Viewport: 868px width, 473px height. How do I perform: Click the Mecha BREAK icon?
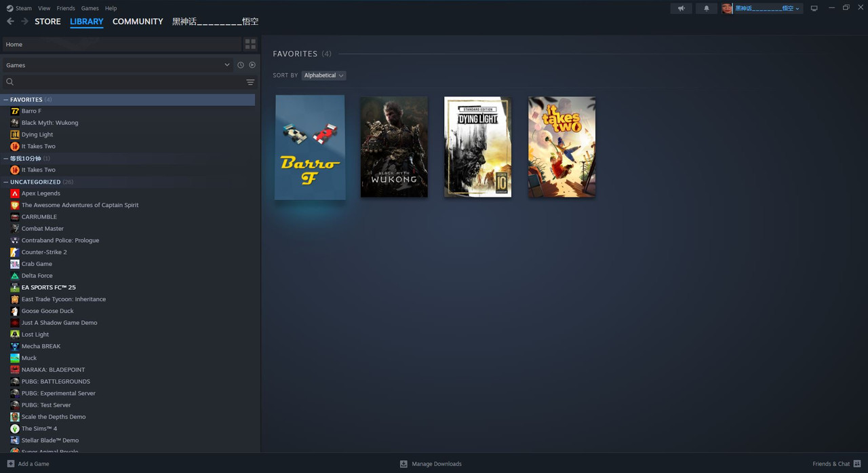15,346
